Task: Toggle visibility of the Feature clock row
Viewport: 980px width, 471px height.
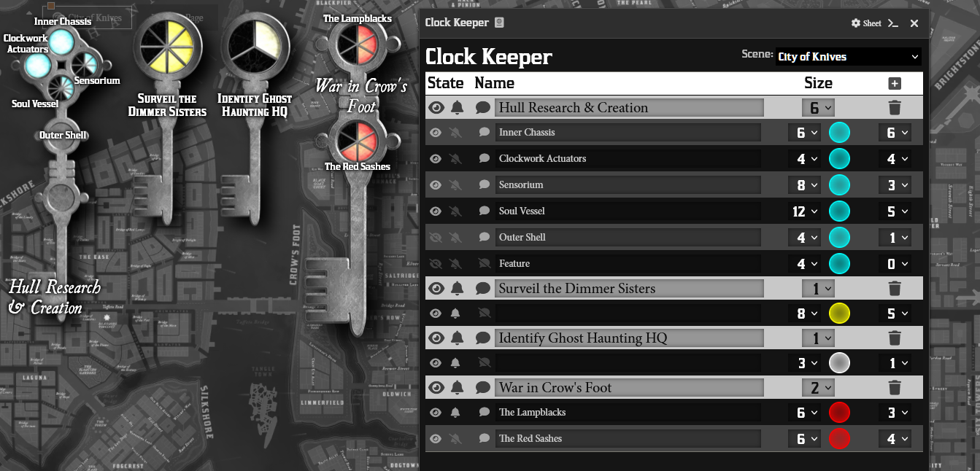Action: (x=436, y=263)
